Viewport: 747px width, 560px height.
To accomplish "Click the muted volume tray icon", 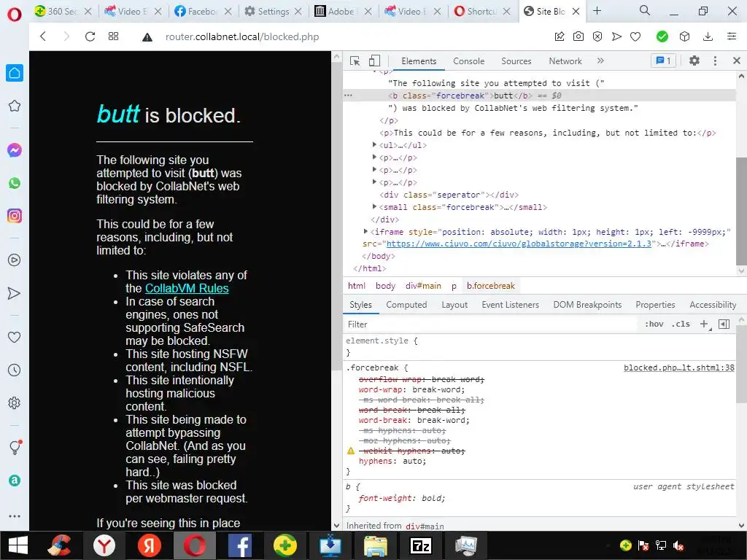I will coord(679,545).
